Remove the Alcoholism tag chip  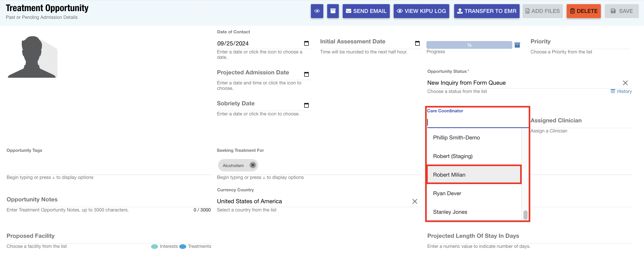click(x=253, y=165)
